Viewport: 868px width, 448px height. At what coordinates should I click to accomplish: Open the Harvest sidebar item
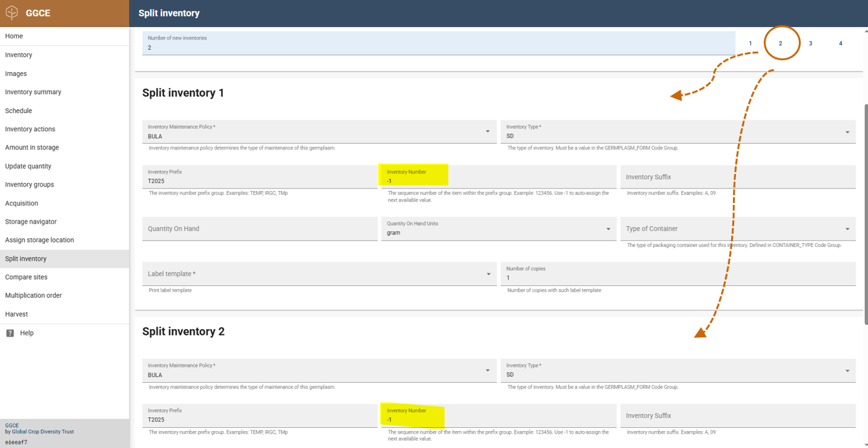click(x=16, y=314)
